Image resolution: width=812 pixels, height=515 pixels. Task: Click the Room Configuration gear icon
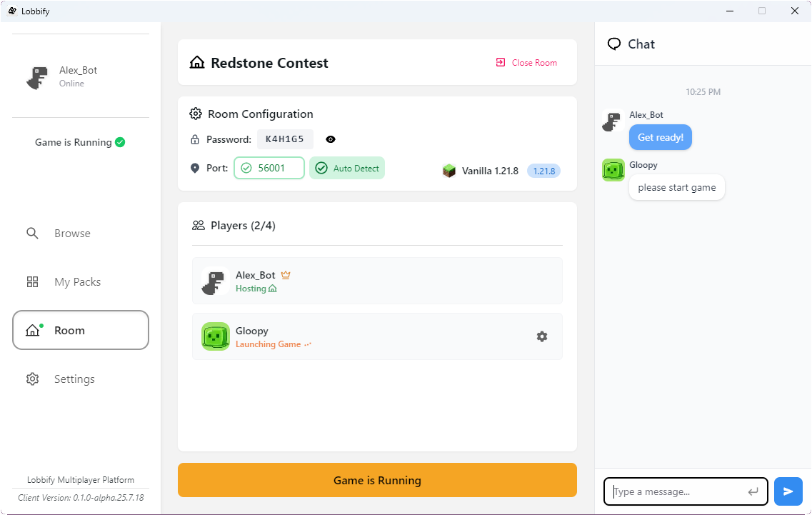(196, 114)
